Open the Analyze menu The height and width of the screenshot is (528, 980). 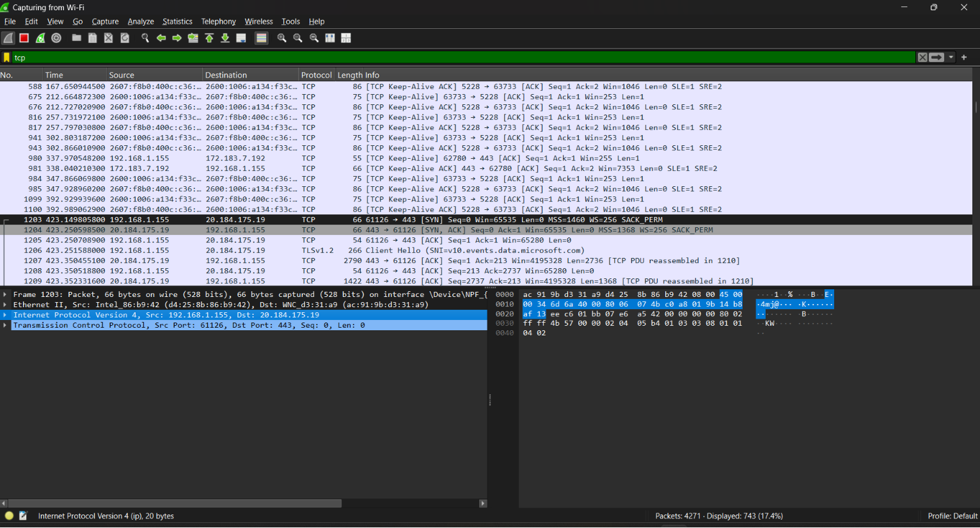pos(141,21)
